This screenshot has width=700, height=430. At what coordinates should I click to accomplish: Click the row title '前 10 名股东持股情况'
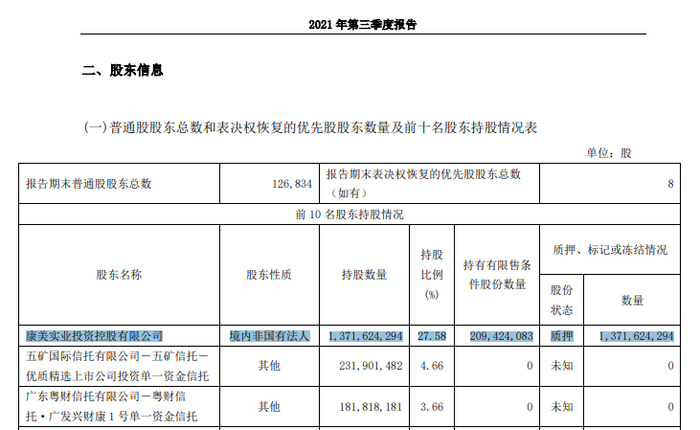point(349,214)
